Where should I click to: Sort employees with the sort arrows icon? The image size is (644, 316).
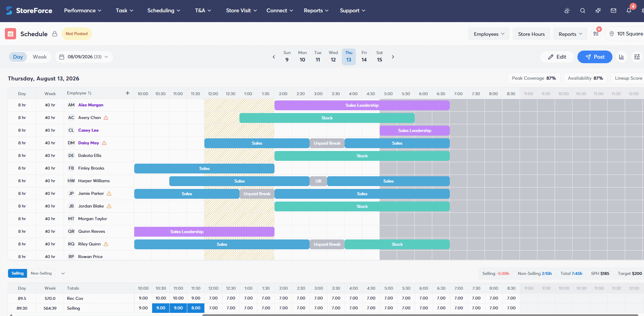pyautogui.click(x=90, y=93)
